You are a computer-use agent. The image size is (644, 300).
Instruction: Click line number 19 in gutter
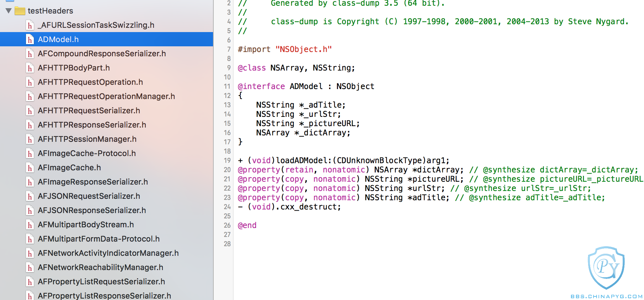[x=227, y=160]
